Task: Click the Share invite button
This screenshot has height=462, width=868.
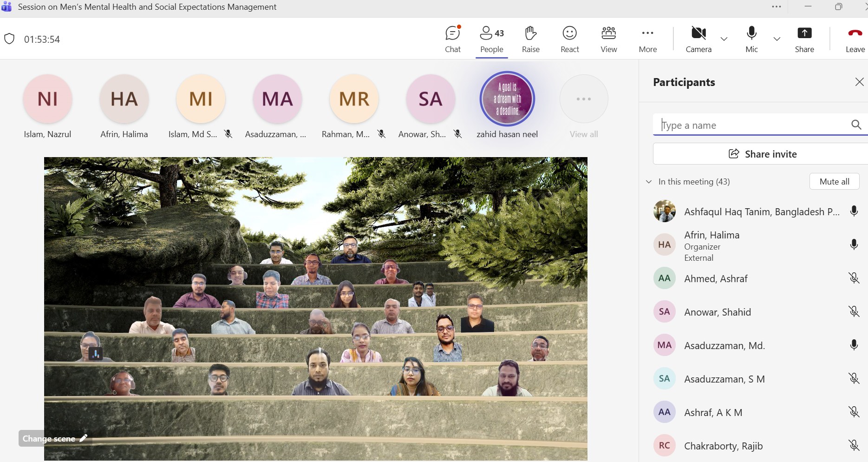Action: pyautogui.click(x=762, y=154)
